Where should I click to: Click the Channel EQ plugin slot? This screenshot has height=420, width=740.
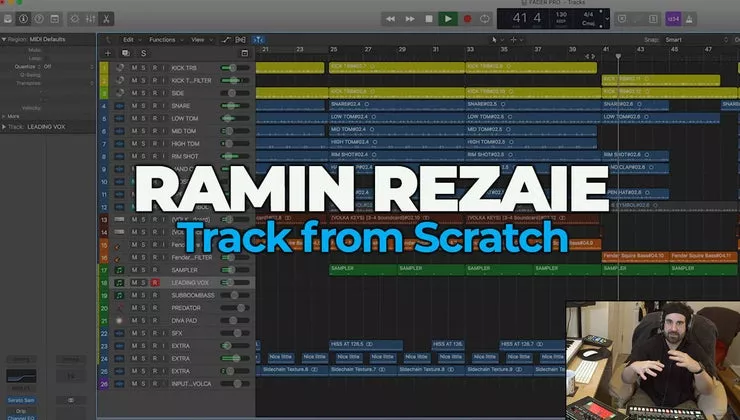tap(22, 414)
